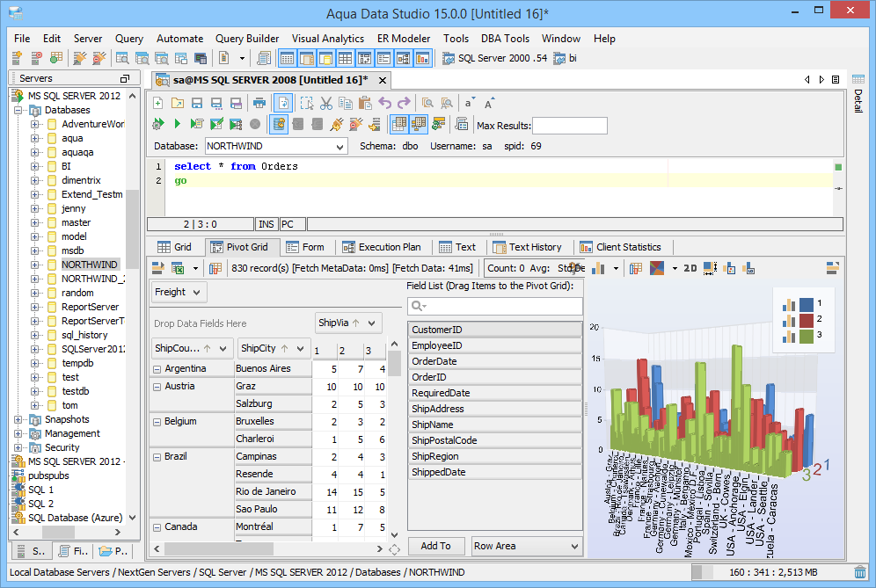Open the Query menu
The width and height of the screenshot is (876, 588).
coord(129,39)
